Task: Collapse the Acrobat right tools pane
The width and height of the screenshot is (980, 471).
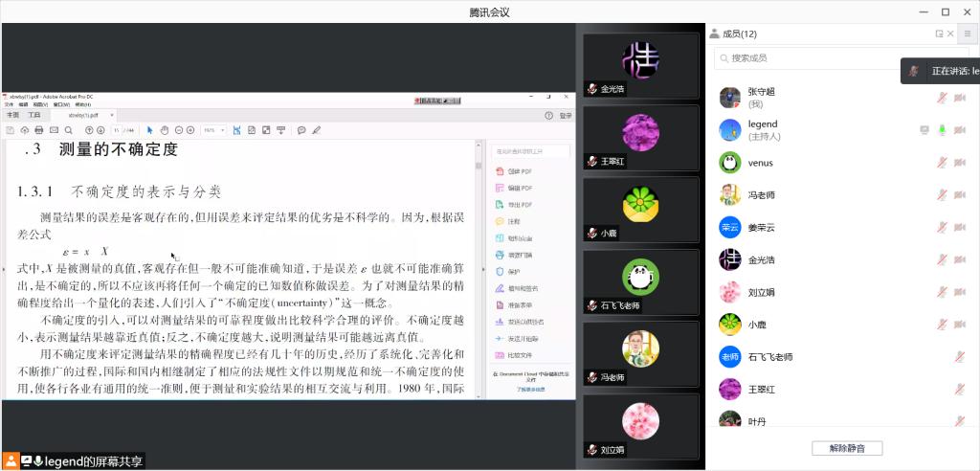Action: (481, 269)
